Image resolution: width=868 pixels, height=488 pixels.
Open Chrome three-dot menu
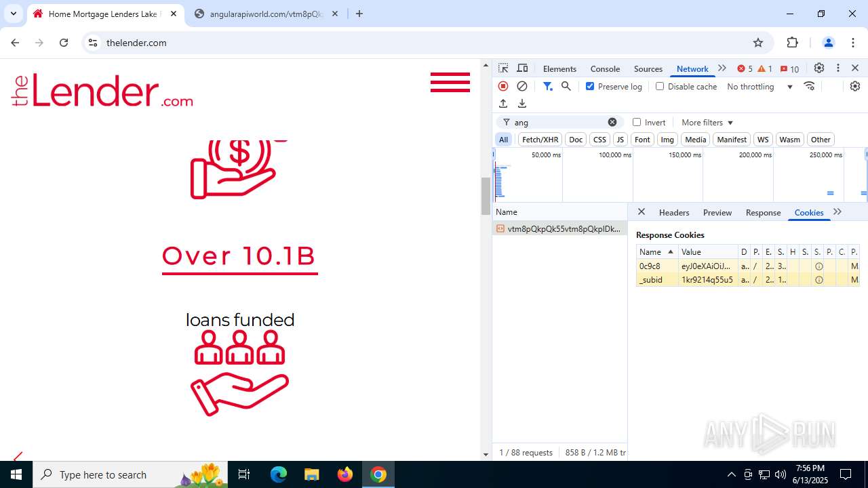[x=854, y=43]
